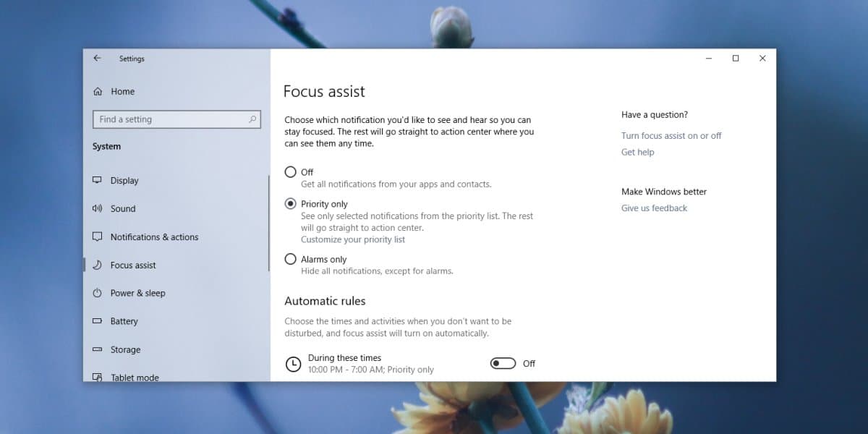
Task: Click the search magnifier icon
Action: tap(252, 119)
